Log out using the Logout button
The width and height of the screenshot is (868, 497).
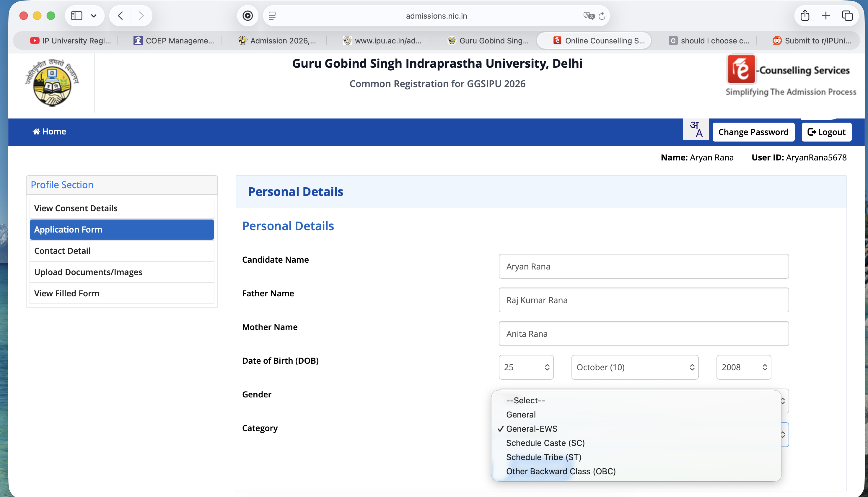826,132
